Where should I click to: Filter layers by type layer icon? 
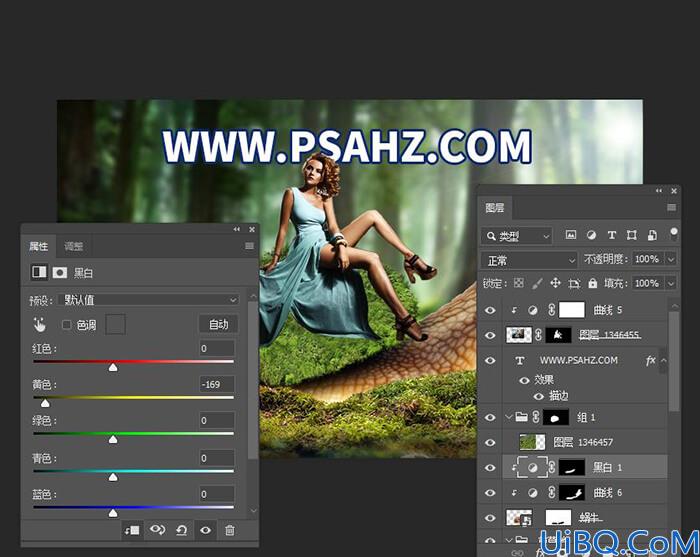click(x=612, y=235)
